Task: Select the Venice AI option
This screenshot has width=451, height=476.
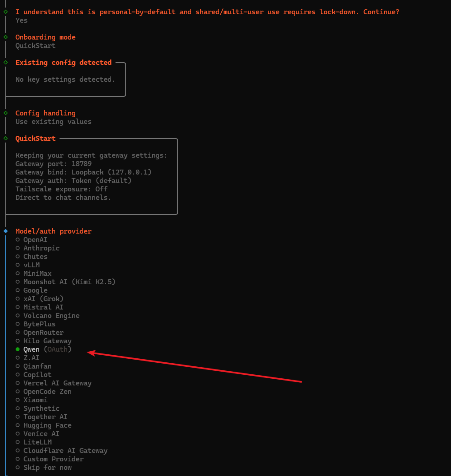Action: tap(38, 434)
